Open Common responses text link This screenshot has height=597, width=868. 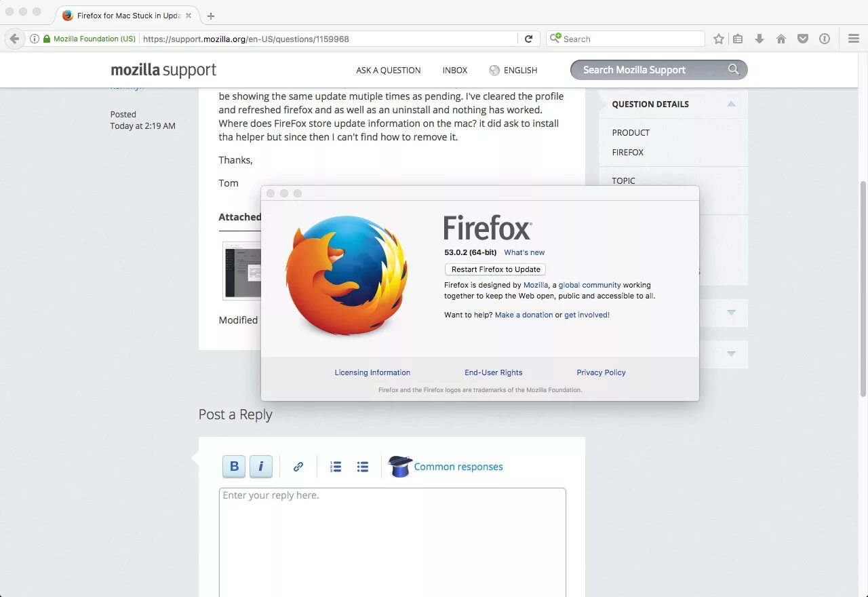tap(458, 467)
